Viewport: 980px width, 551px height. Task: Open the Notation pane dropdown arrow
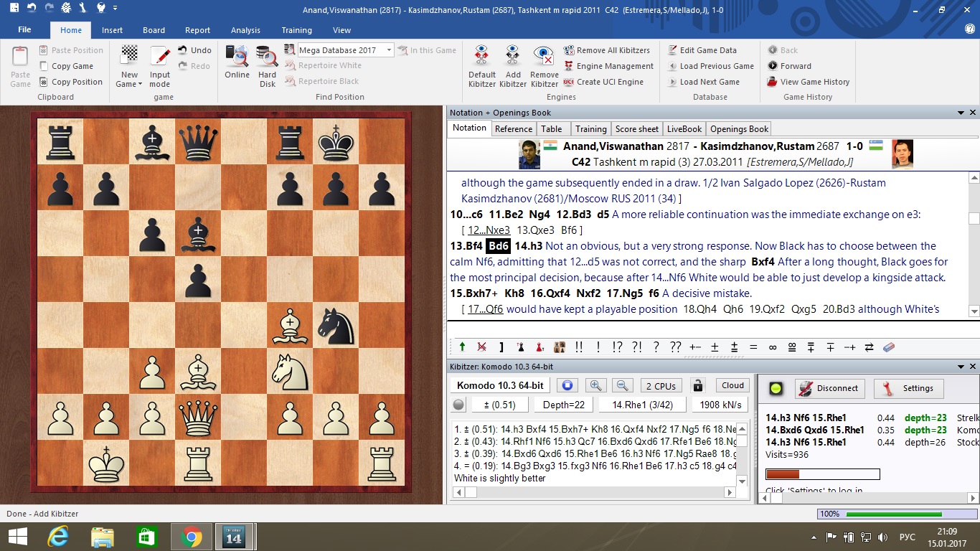click(961, 113)
